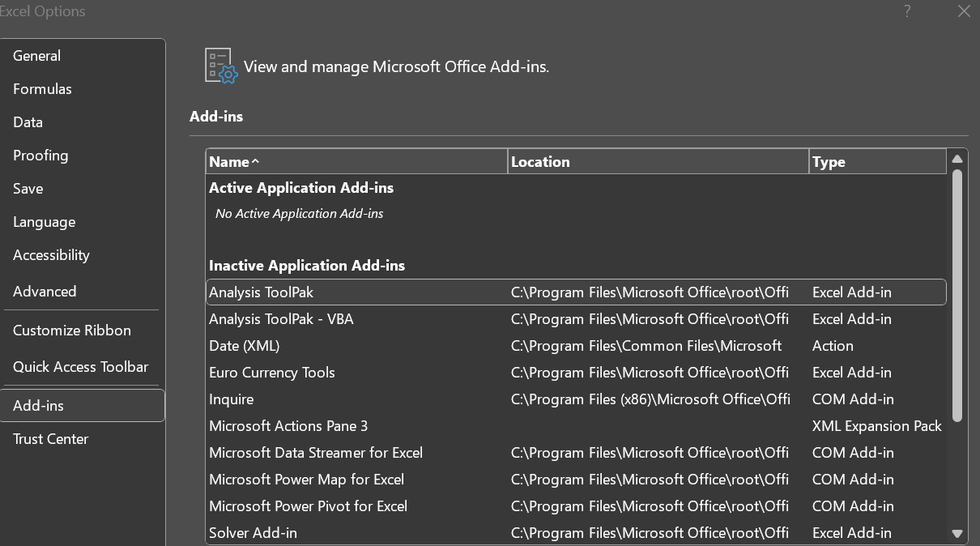
Task: Click the No Active Application Add-ins text
Action: (x=300, y=214)
